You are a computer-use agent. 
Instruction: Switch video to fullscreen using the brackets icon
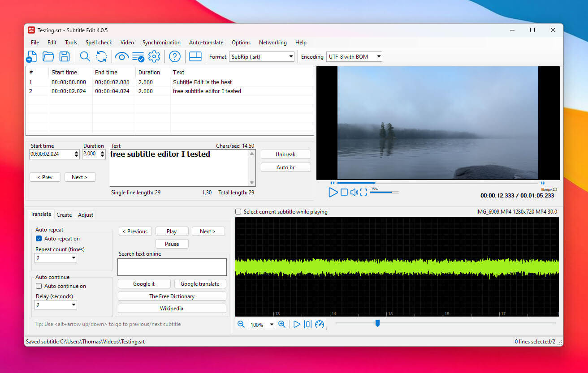pos(363,192)
